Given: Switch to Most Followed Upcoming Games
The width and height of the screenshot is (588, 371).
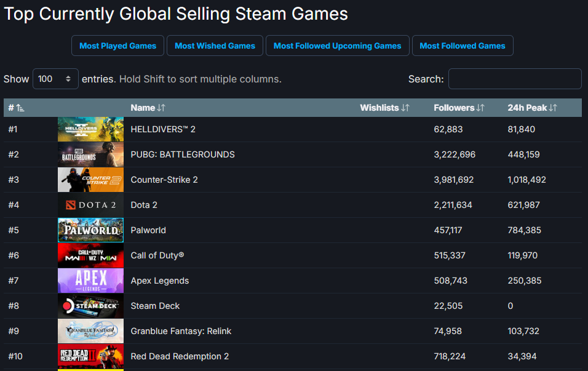Looking at the screenshot, I should coord(337,46).
